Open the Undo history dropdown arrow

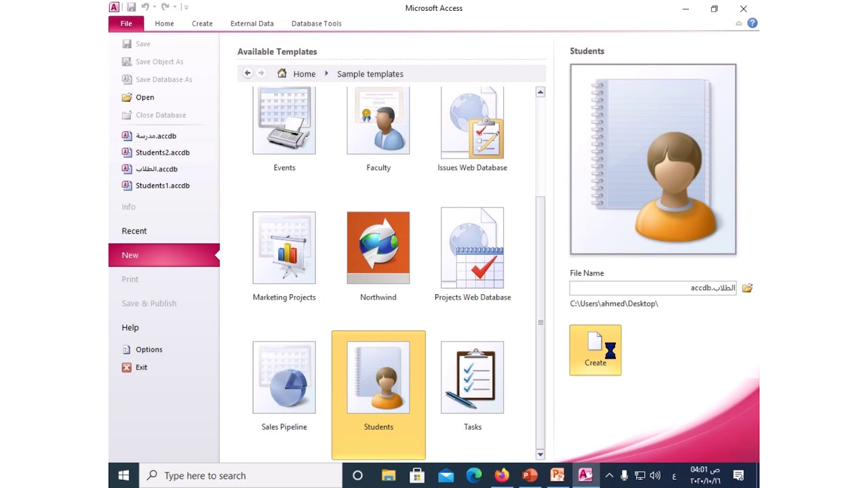coord(155,7)
